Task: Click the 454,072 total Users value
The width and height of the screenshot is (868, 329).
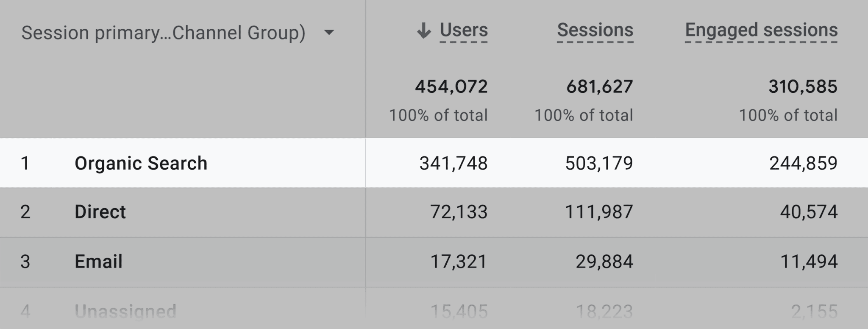Action: (x=451, y=86)
